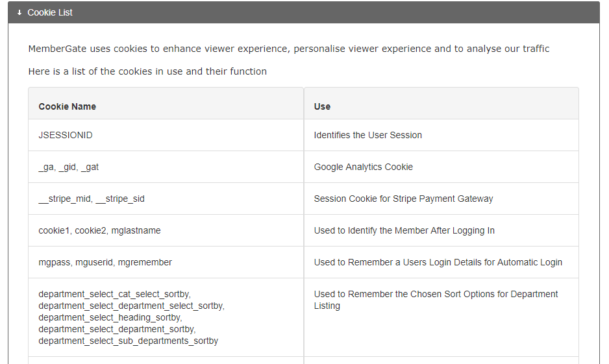Click the Chosen Sort Options description cell

436,300
